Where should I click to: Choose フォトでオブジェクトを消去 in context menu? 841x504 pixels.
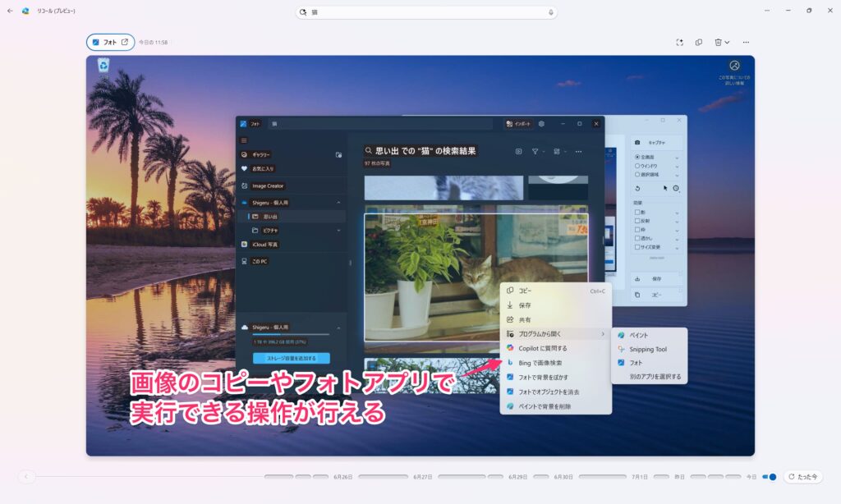point(556,392)
